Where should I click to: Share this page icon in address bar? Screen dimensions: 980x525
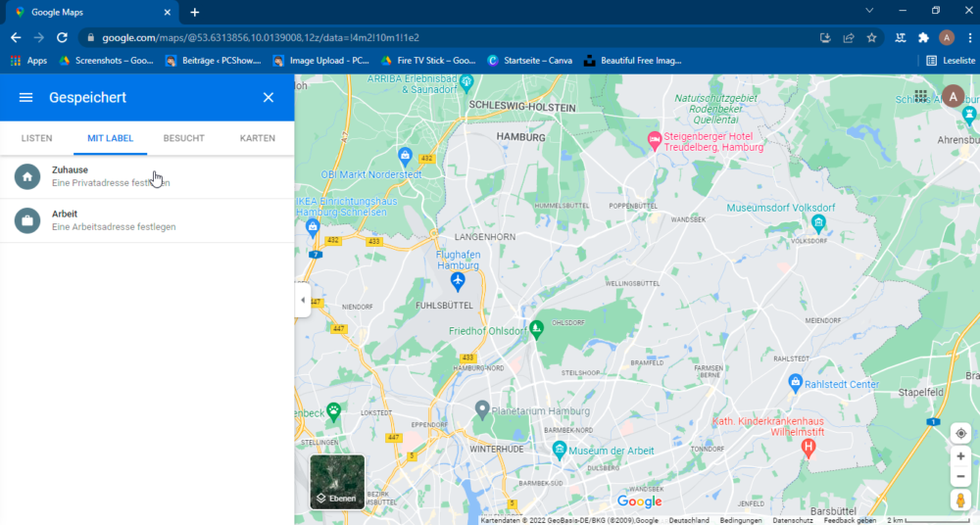click(x=848, y=37)
